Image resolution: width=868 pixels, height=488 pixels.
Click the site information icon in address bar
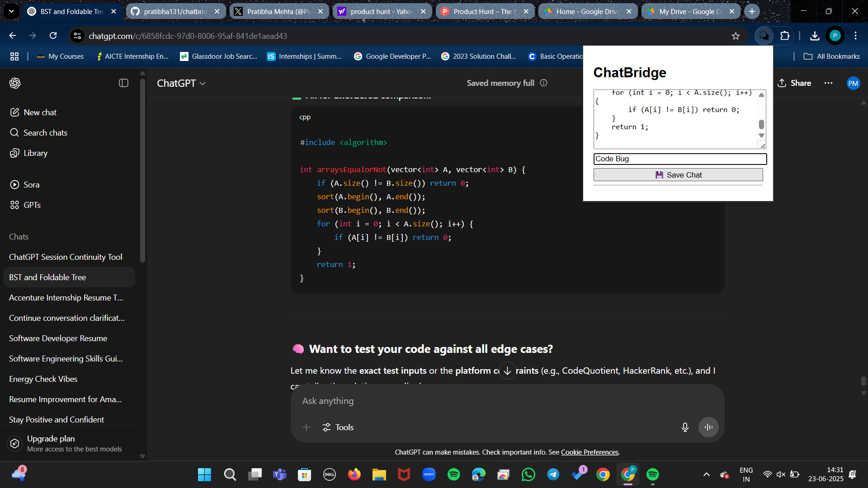pos(77,36)
